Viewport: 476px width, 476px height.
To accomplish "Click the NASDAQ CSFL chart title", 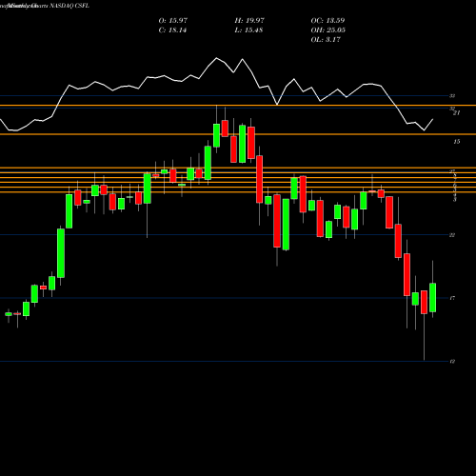I will pos(69,6).
